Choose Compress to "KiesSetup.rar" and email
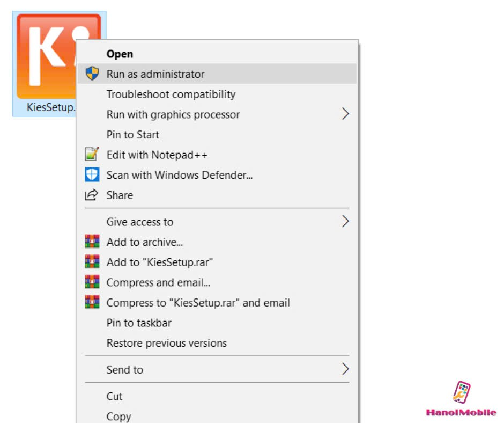Viewport: 504px width, 423px height. point(217,303)
